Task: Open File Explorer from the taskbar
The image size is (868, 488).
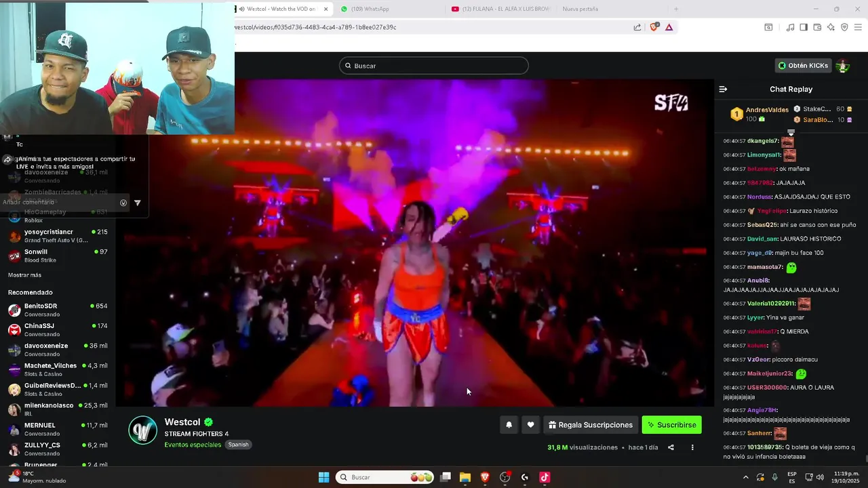Action: [465, 477]
